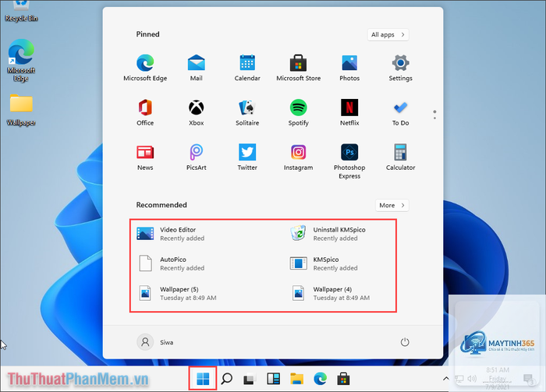The image size is (546, 392).
Task: Open the Mail app
Action: 196,68
